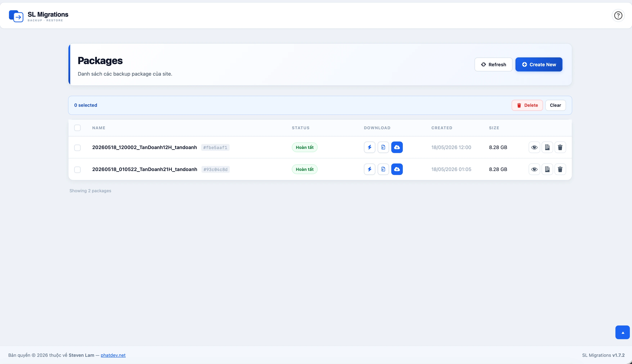View TanDoanh12H package details via eye icon
The image size is (632, 364).
tap(534, 147)
